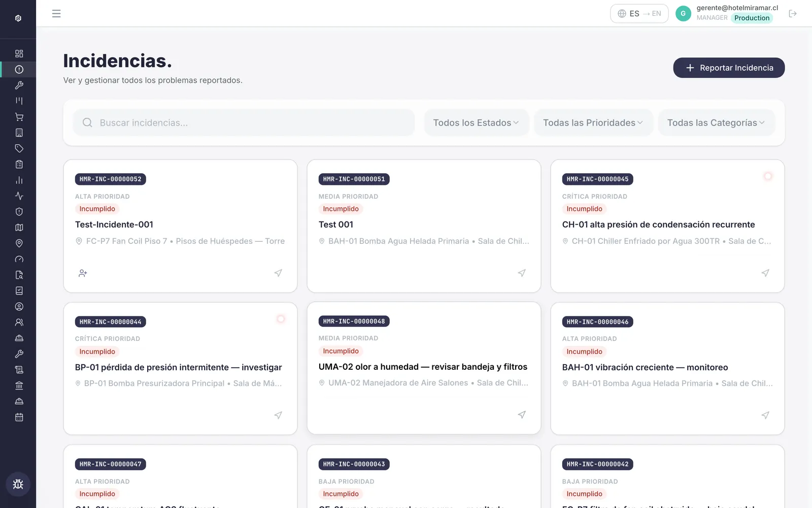Image resolution: width=812 pixels, height=508 pixels.
Task: Expand the Todas las Prioridades filter
Action: click(593, 123)
